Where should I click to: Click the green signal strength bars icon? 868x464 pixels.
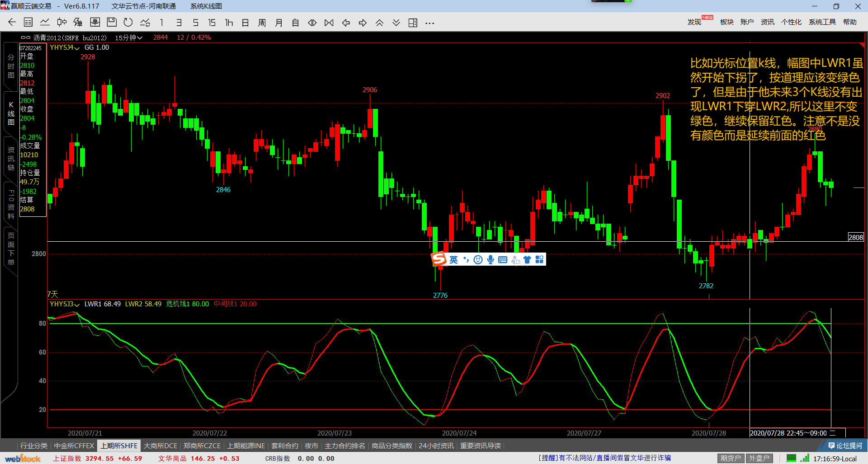point(805,458)
